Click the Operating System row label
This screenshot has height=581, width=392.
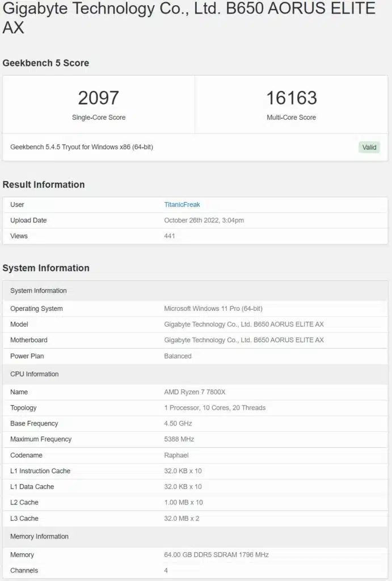36,309
